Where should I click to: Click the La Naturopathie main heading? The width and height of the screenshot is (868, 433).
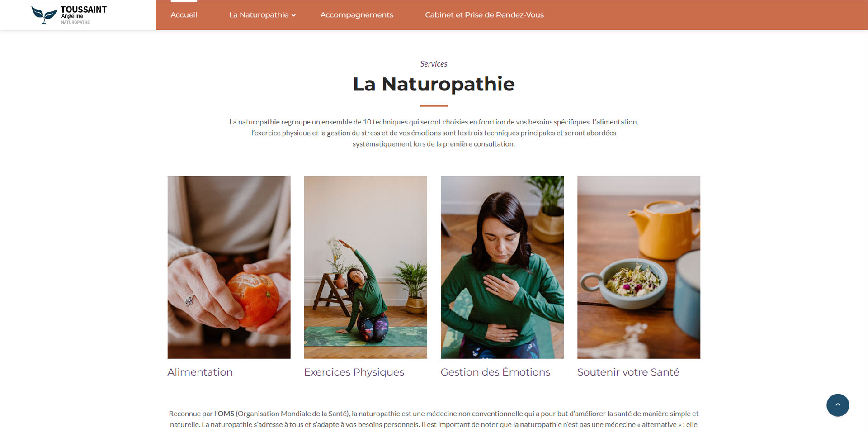(434, 84)
